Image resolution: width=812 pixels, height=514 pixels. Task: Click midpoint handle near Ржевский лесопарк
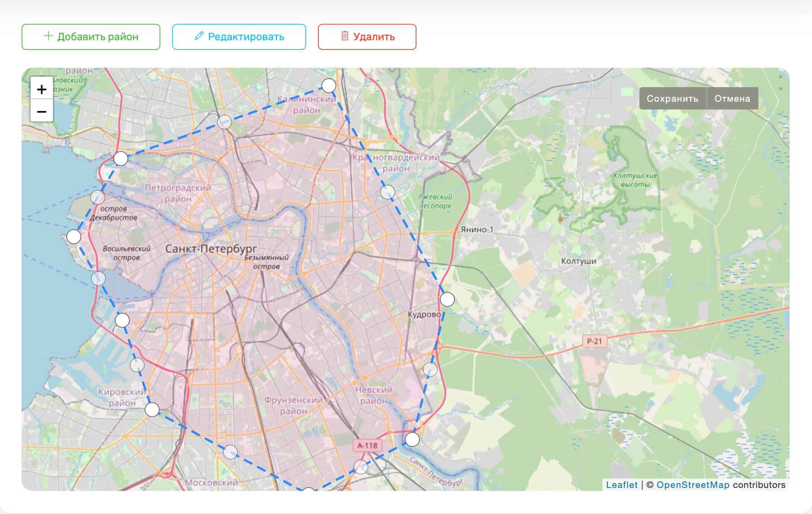388,192
